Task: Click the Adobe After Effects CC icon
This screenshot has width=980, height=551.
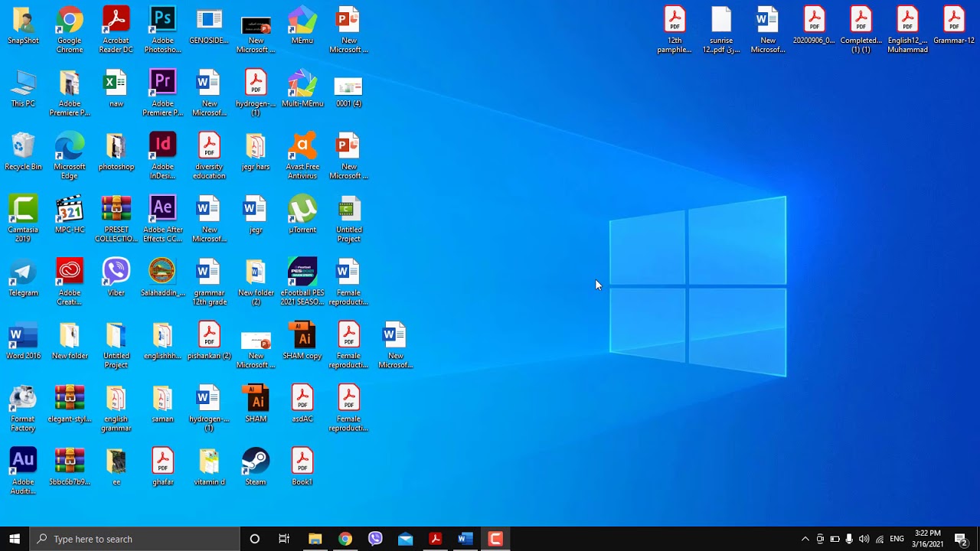Action: [162, 219]
